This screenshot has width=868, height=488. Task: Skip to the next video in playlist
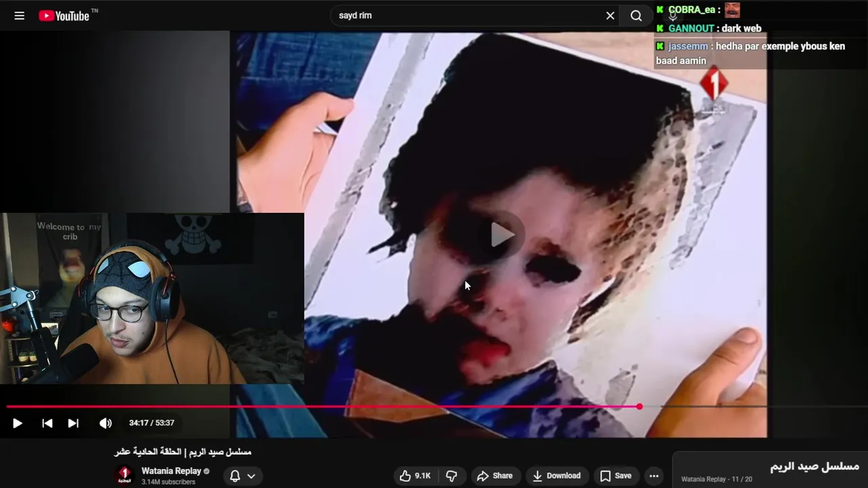coord(73,423)
